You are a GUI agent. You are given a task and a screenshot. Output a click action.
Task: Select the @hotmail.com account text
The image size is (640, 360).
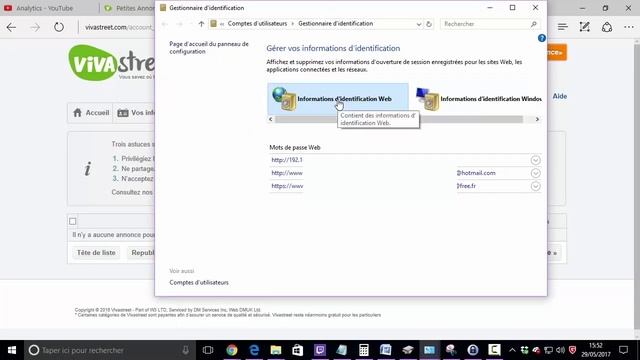pos(476,173)
